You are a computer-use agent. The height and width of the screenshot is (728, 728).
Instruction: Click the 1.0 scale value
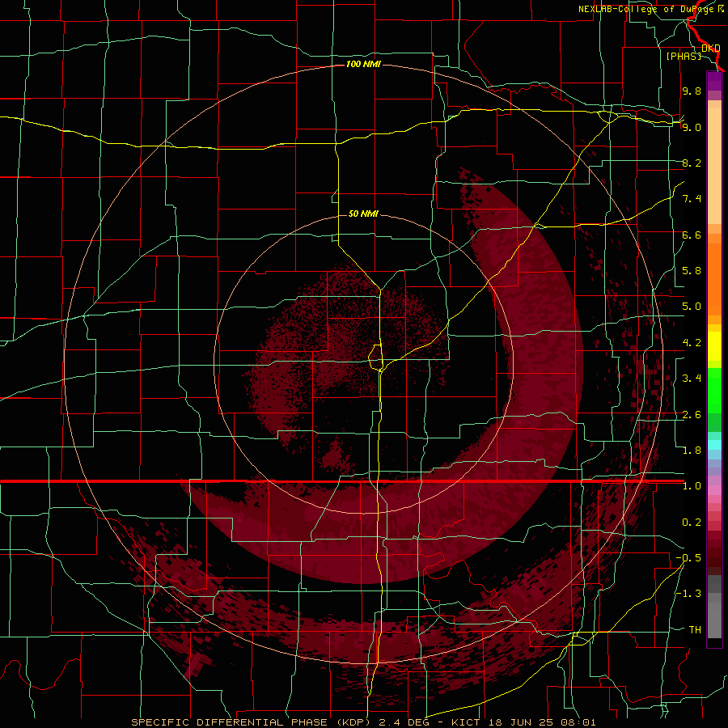coord(692,486)
